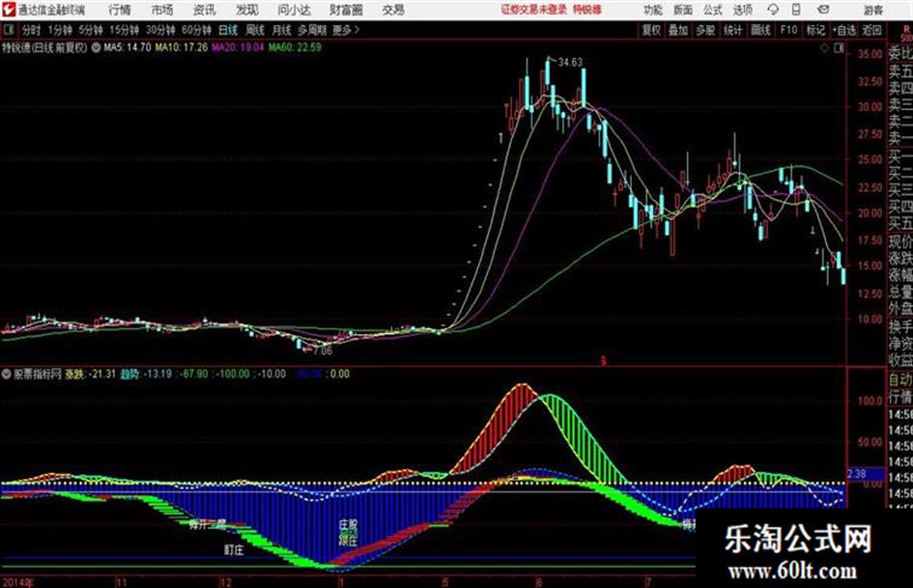Click the 现价 row in quote panel

point(899,240)
